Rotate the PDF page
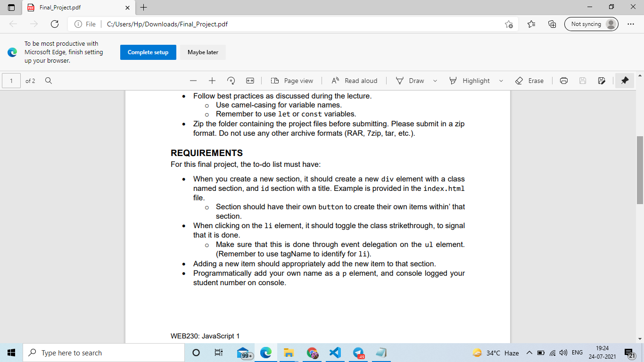Viewport: 644px width, 362px height. tap(231, 81)
